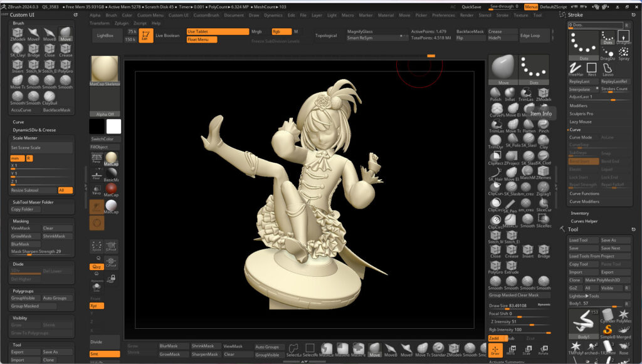Expand the Curve Functions section

tap(584, 194)
